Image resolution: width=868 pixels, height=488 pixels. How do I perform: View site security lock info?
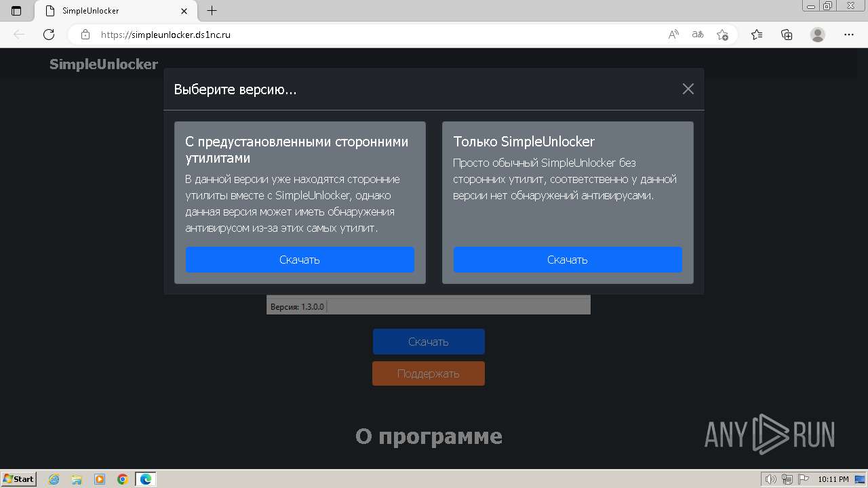[x=85, y=35]
